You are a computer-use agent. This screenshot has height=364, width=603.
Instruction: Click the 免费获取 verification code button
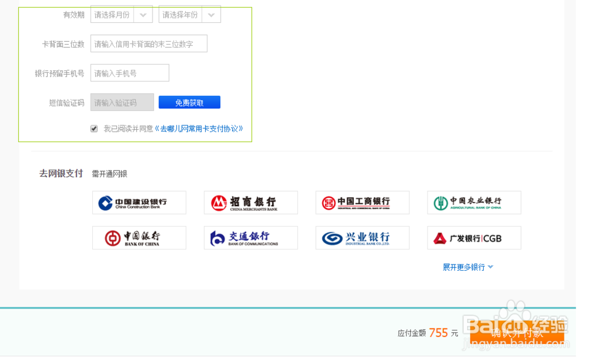click(189, 102)
